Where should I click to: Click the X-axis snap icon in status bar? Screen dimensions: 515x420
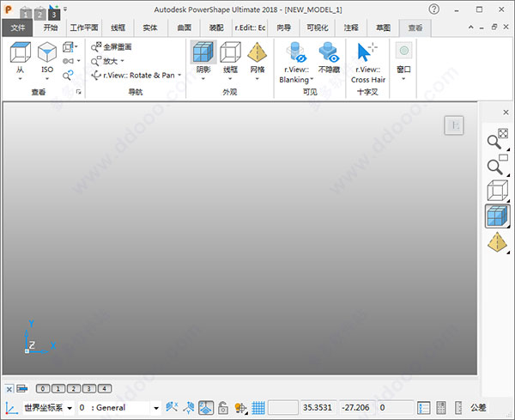pyautogui.click(x=172, y=407)
